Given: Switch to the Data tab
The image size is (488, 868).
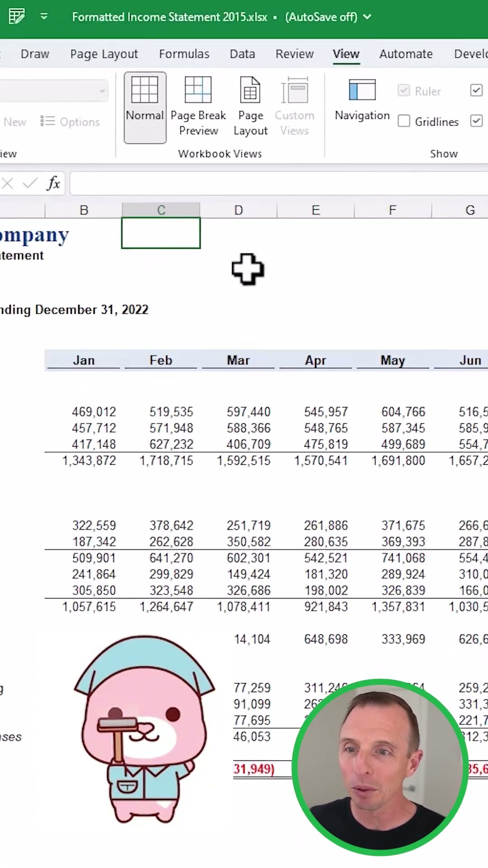Looking at the screenshot, I should 242,54.
